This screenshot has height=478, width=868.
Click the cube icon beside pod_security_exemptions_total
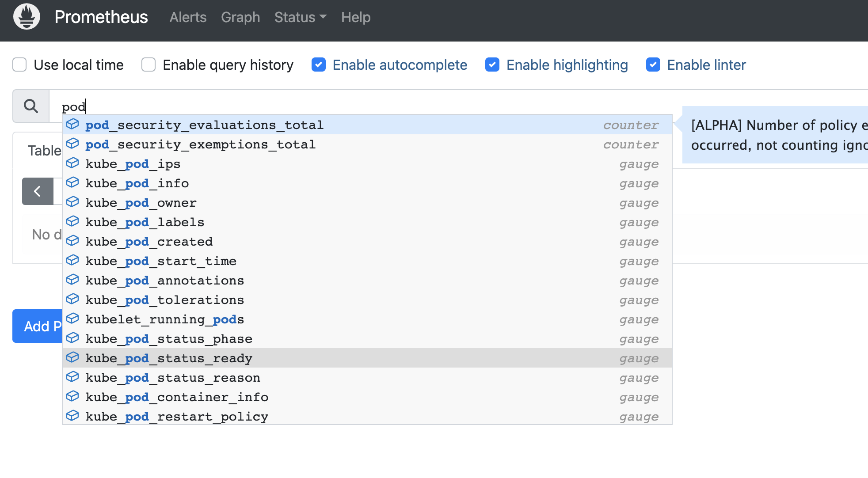pos(72,144)
